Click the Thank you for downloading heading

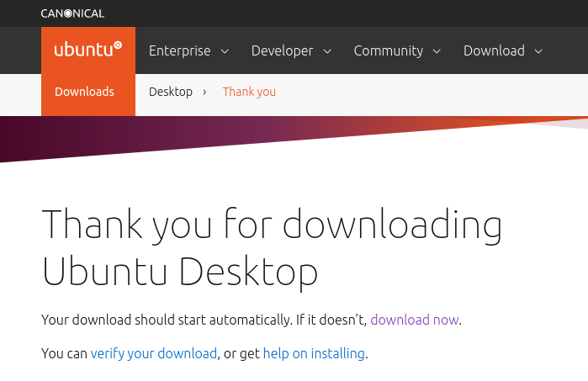click(x=272, y=248)
